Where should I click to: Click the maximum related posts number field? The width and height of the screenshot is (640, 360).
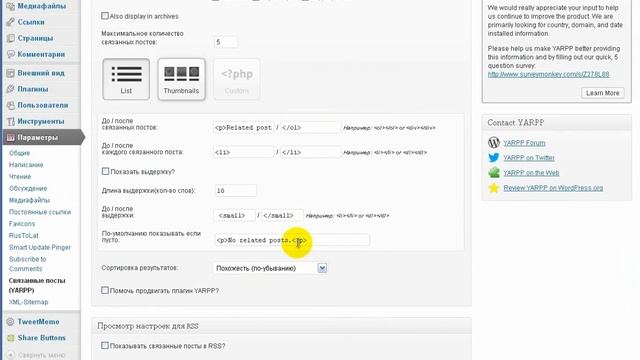tap(226, 42)
